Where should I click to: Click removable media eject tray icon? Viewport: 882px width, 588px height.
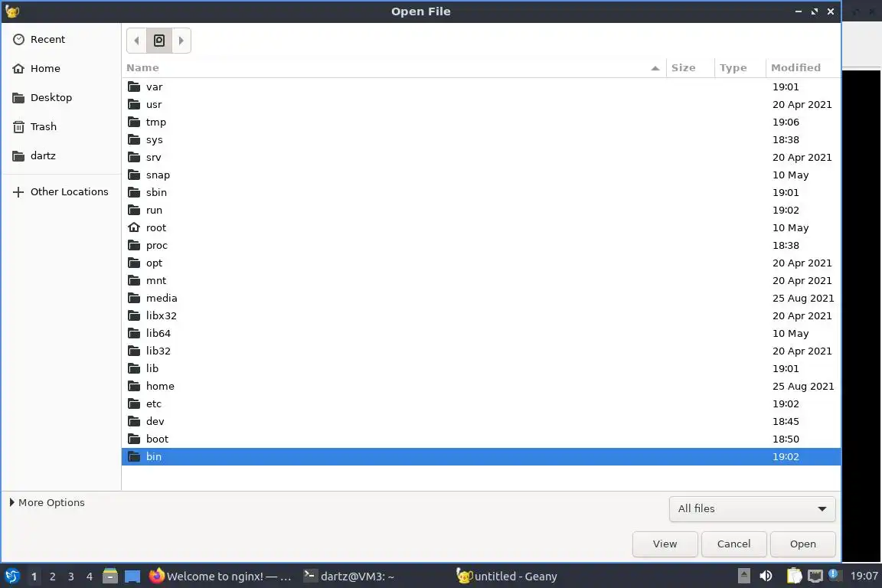743,577
